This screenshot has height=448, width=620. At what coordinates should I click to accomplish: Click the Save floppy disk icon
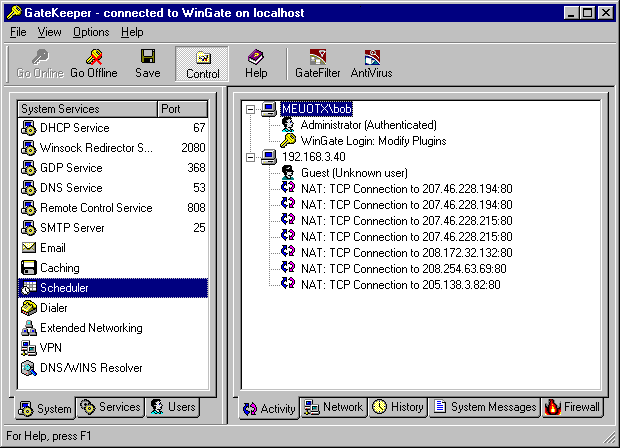click(x=148, y=57)
